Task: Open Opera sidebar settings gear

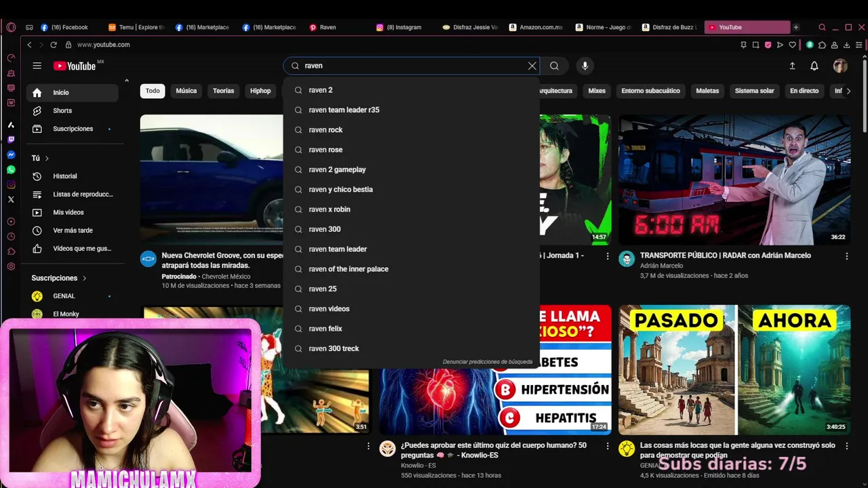Action: [x=11, y=266]
